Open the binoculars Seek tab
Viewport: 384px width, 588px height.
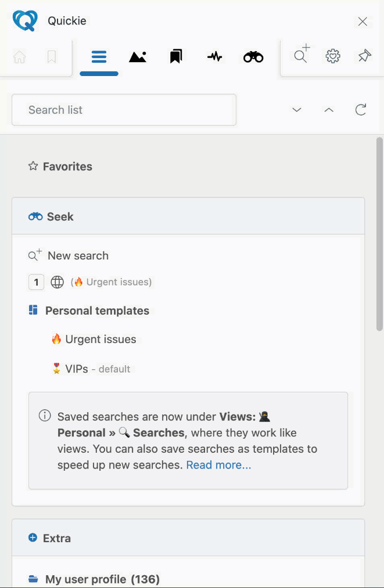coord(253,57)
